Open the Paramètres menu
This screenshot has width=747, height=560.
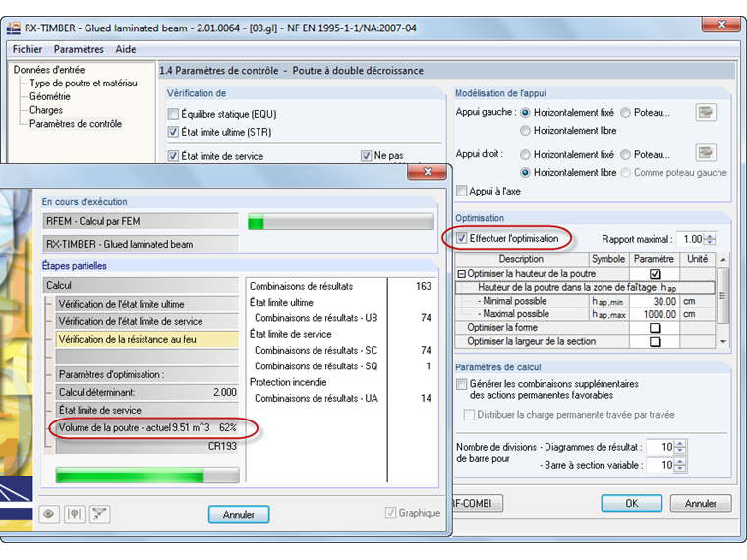click(79, 49)
